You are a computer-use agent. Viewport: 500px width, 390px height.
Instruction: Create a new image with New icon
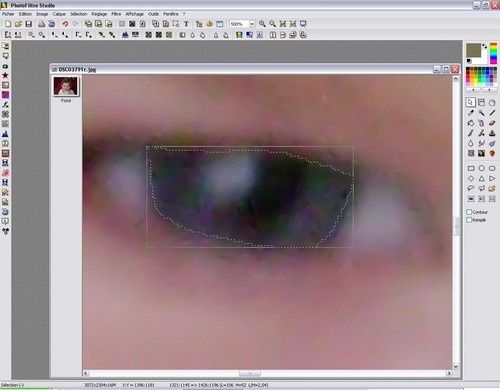point(8,24)
